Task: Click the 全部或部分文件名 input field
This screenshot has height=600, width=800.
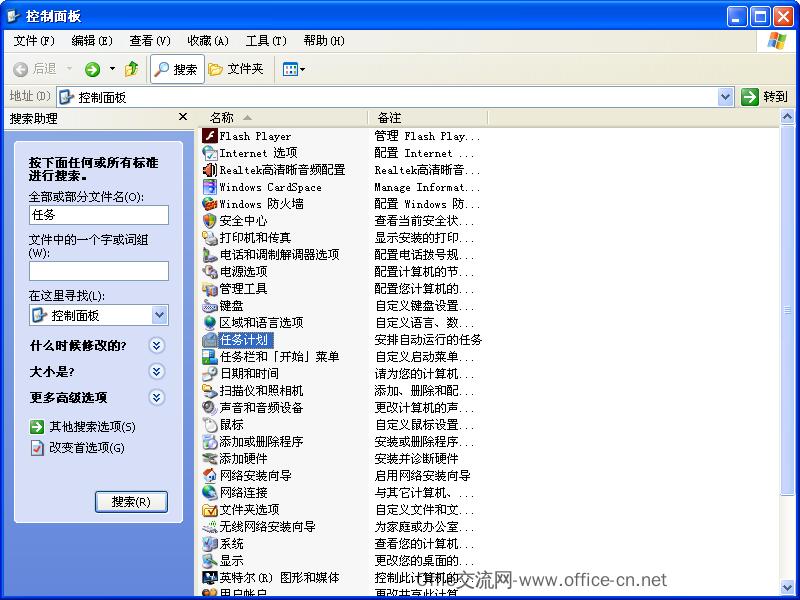Action: point(98,215)
